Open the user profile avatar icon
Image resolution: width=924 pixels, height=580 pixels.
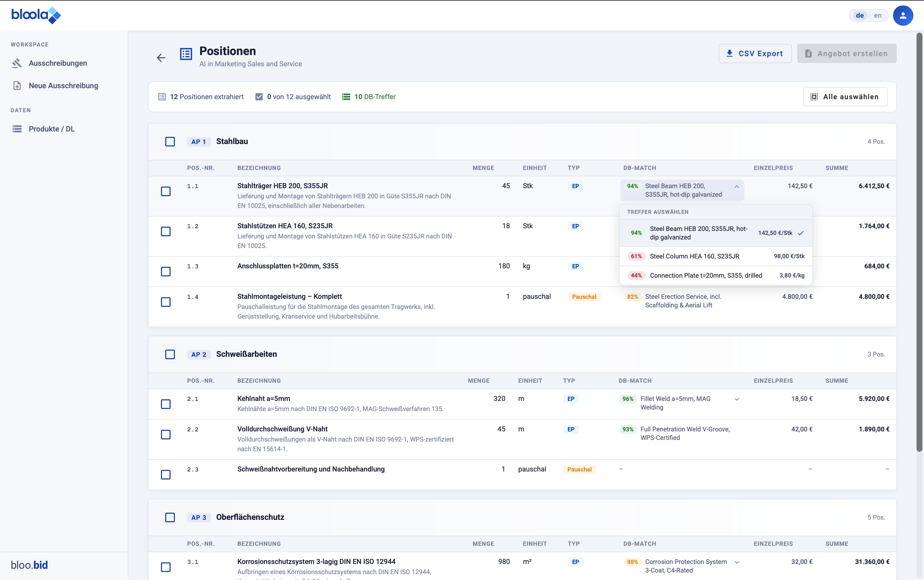(x=903, y=16)
